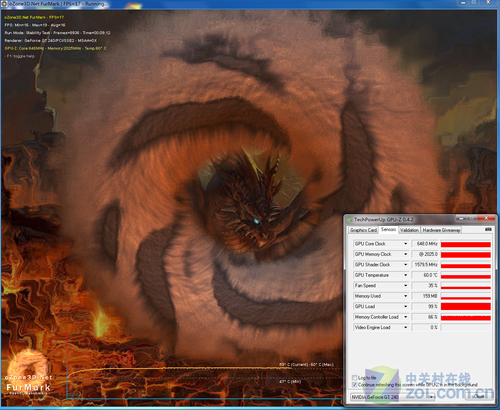Viewport: 500px width, 410px height.
Task: Open the Memory Controller Load sensor dropdown
Action: (406, 317)
